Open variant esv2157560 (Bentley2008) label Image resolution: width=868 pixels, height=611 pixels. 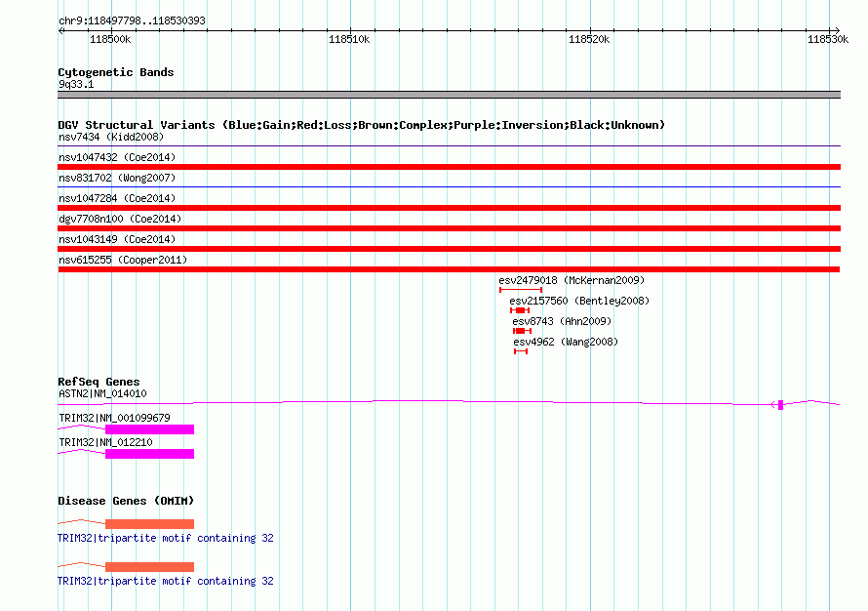point(579,301)
